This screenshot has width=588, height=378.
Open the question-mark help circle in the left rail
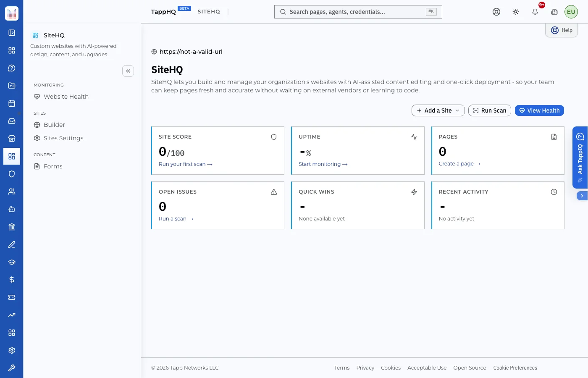click(12, 68)
